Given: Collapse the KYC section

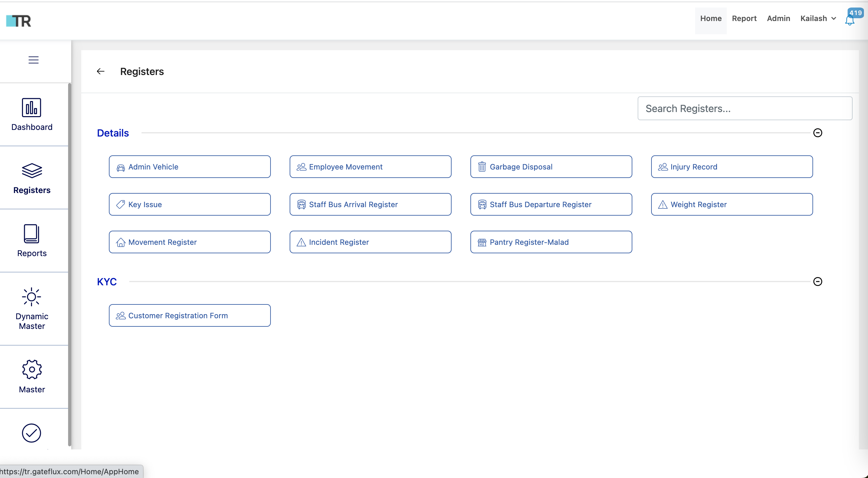Looking at the screenshot, I should click(818, 281).
